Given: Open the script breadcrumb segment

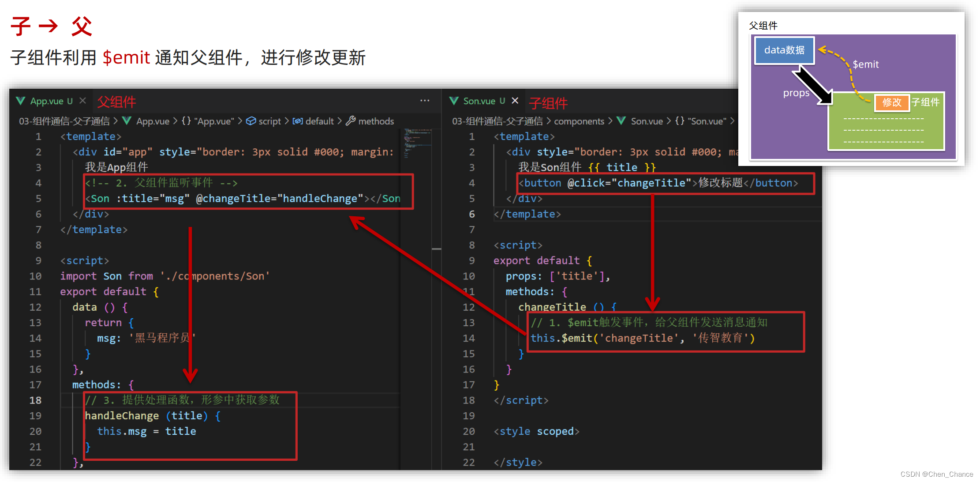Looking at the screenshot, I should [x=269, y=121].
